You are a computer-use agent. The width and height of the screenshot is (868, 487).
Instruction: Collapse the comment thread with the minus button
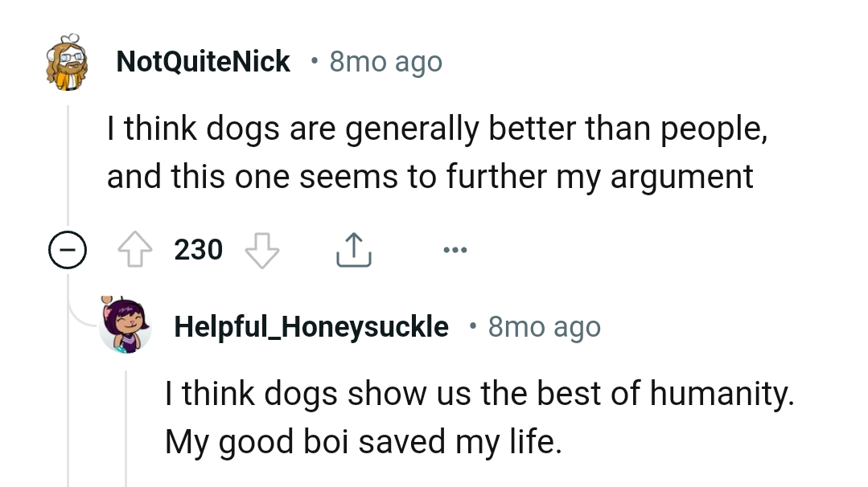coord(68,250)
